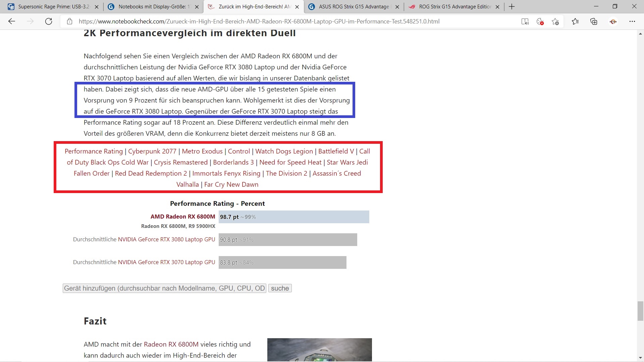Image resolution: width=644 pixels, height=362 pixels.
Task: Open the Far Cry New Dawn link
Action: pyautogui.click(x=231, y=184)
